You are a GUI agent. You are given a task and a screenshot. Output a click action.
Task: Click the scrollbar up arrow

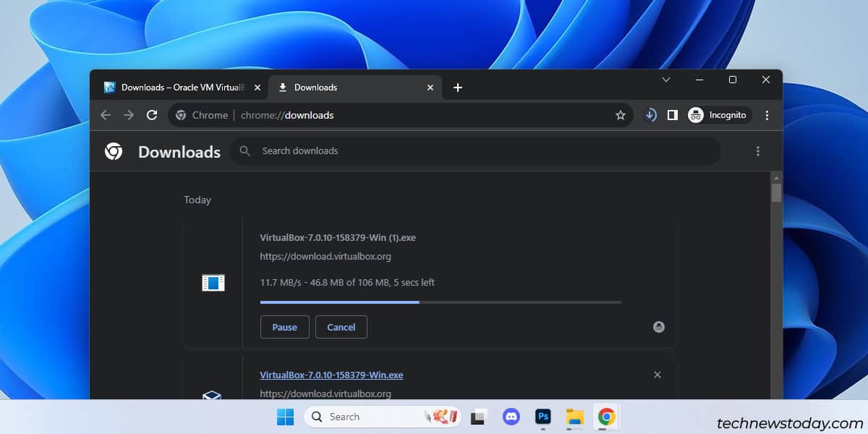pyautogui.click(x=776, y=177)
